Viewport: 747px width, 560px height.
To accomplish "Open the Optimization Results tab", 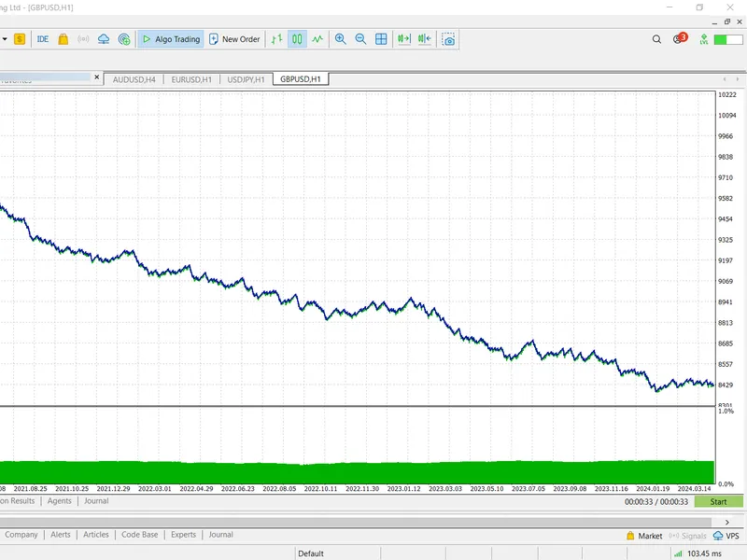I will tap(18, 501).
